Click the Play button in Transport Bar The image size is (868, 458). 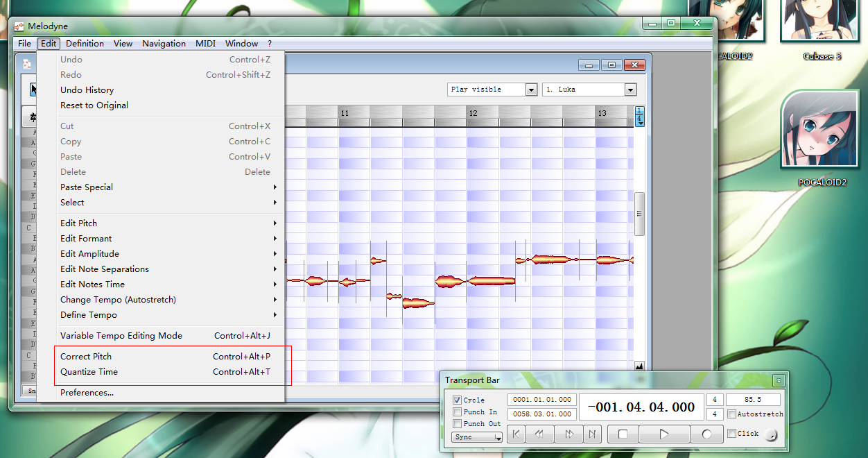coord(664,434)
